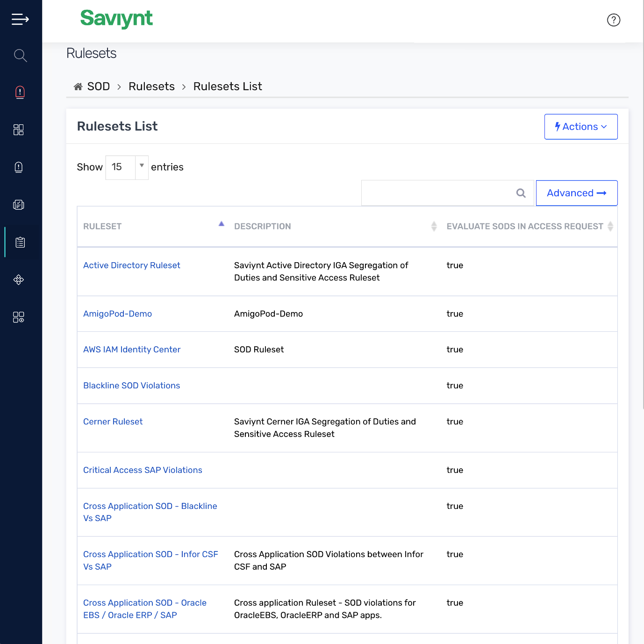This screenshot has height=644, width=644.
Task: Click the Advanced search button
Action: [577, 193]
